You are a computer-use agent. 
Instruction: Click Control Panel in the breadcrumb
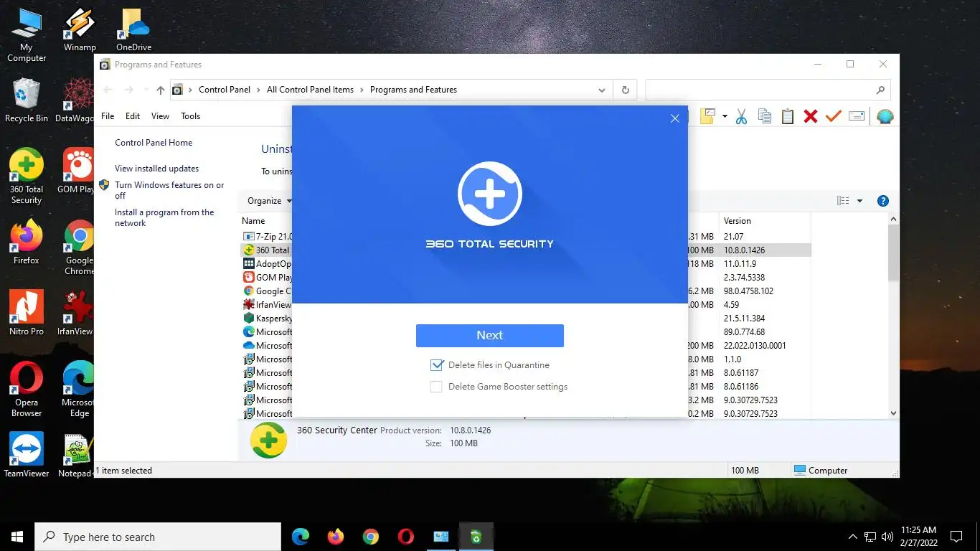(225, 90)
